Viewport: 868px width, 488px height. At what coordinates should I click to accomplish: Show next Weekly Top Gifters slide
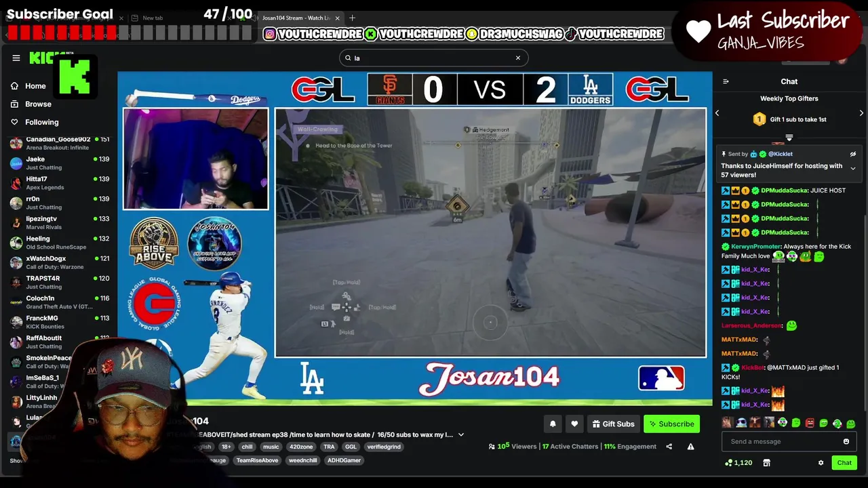(x=862, y=113)
